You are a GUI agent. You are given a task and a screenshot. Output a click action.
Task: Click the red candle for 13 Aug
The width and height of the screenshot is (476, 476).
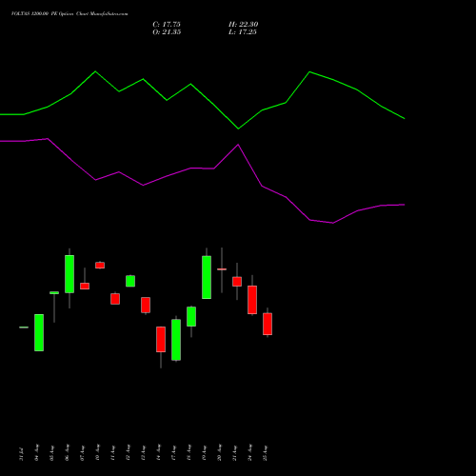coord(146,305)
